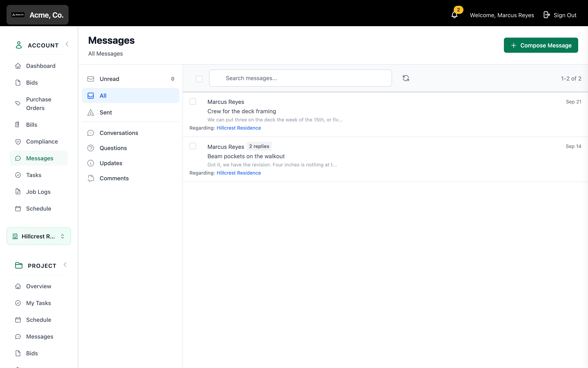
Task: Click the Sent paper-plane icon
Action: point(91,112)
